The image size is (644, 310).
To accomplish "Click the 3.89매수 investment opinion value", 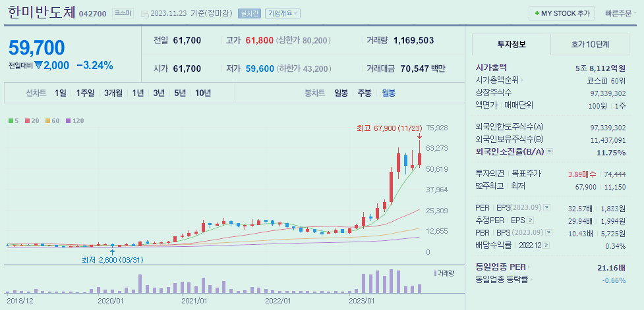I will pyautogui.click(x=582, y=174).
